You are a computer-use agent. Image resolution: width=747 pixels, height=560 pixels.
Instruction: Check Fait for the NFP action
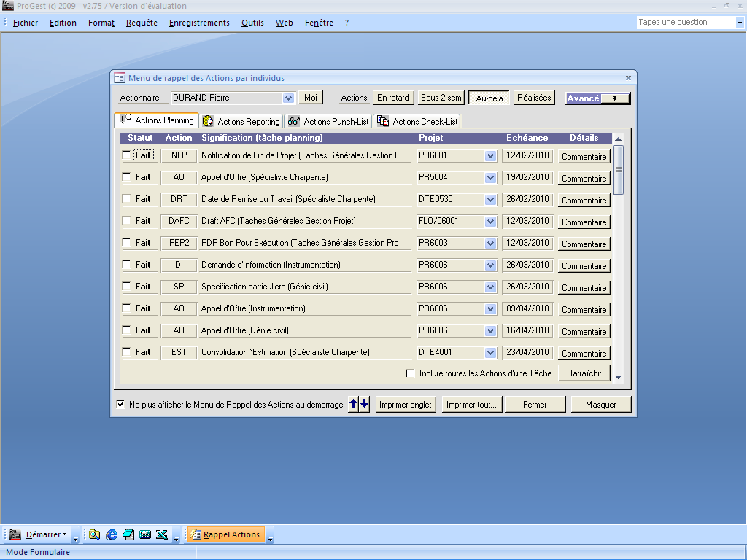pos(126,155)
